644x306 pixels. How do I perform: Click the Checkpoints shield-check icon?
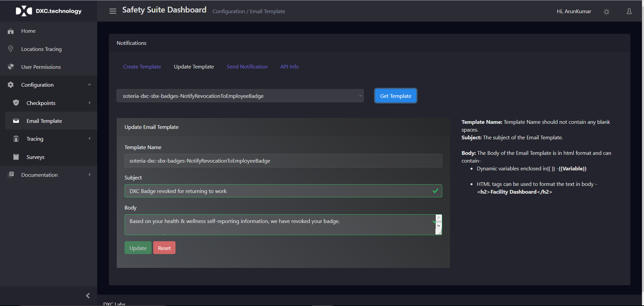click(16, 103)
